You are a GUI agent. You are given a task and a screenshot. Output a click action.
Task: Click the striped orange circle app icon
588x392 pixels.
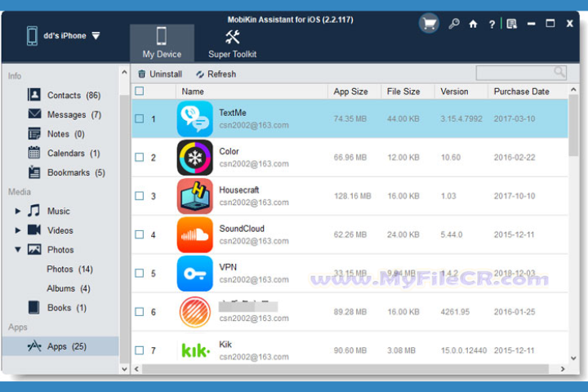coord(194,312)
